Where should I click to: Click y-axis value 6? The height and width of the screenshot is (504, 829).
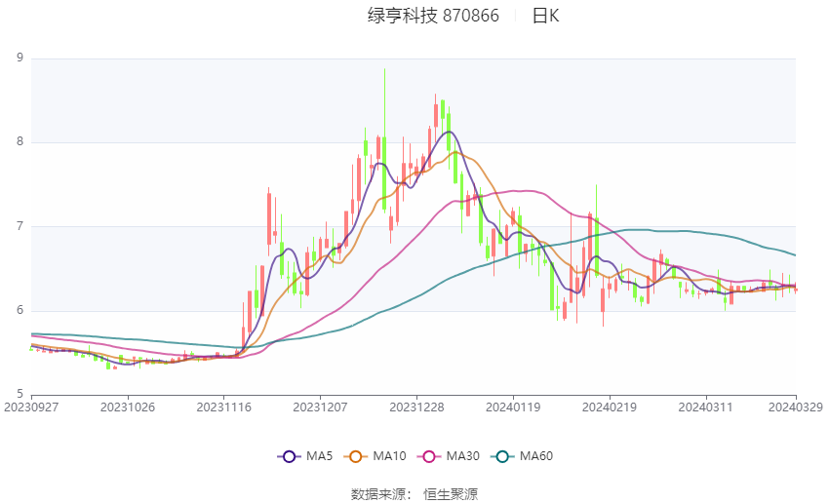click(20, 310)
